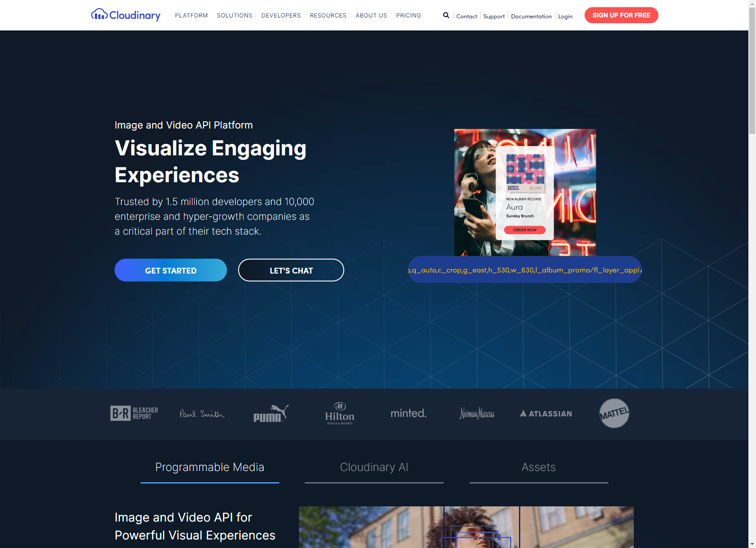This screenshot has width=756, height=548.
Task: Click the Paul Smith logo
Action: pyautogui.click(x=202, y=413)
